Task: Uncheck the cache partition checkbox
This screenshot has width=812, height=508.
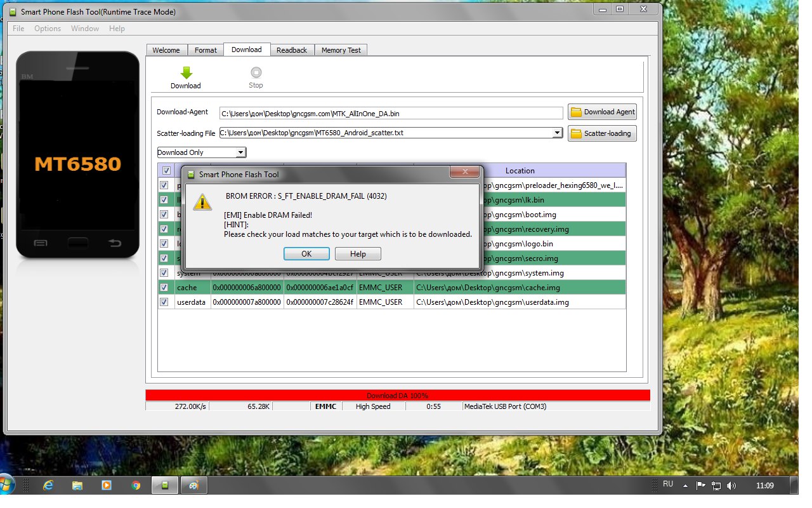Action: click(x=164, y=288)
